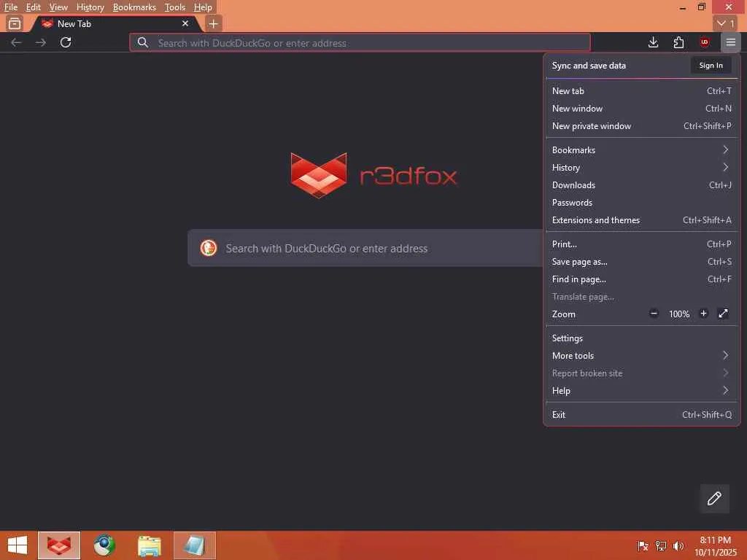
Task: Click the DuckDuckGo logo in page search box
Action: coord(209,248)
